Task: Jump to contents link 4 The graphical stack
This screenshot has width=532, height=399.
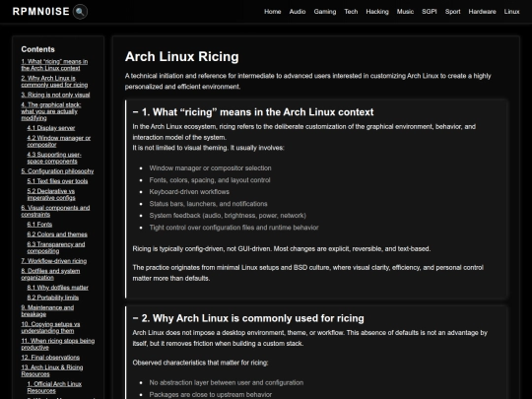Action: point(51,111)
